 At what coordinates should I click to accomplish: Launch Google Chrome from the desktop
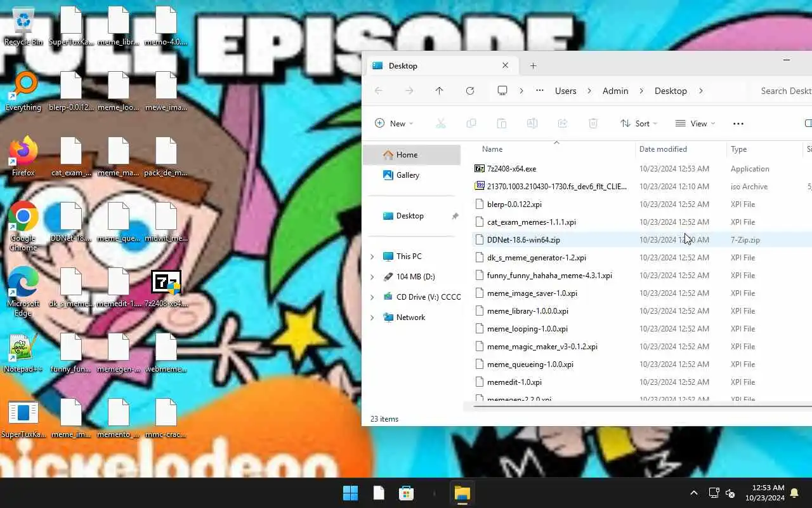coord(23,226)
